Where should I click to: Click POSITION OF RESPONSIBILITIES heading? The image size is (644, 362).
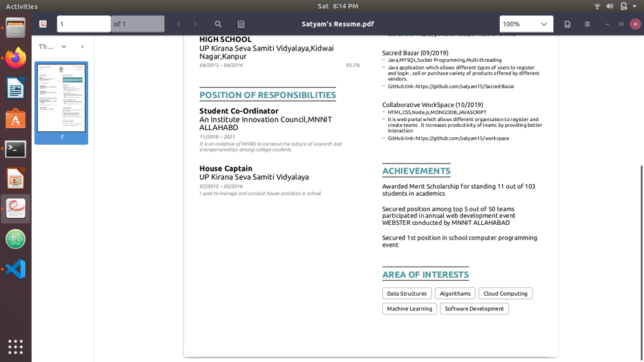[x=267, y=95]
